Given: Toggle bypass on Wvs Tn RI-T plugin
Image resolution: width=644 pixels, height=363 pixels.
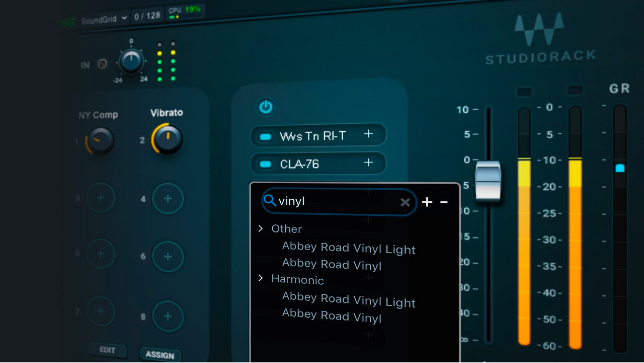Looking at the screenshot, I should click(266, 137).
